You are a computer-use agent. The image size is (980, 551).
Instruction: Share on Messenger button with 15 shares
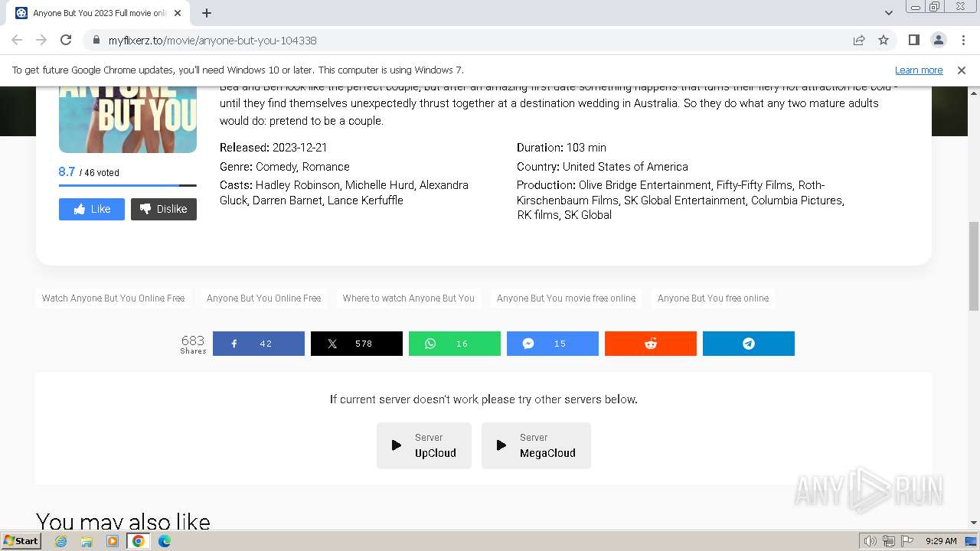[553, 344]
